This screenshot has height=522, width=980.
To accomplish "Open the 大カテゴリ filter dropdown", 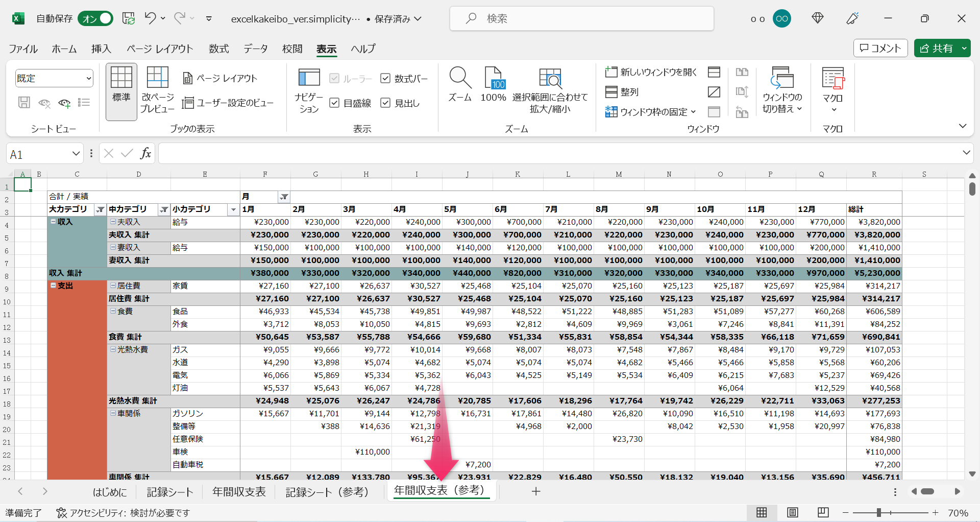I will click(101, 209).
